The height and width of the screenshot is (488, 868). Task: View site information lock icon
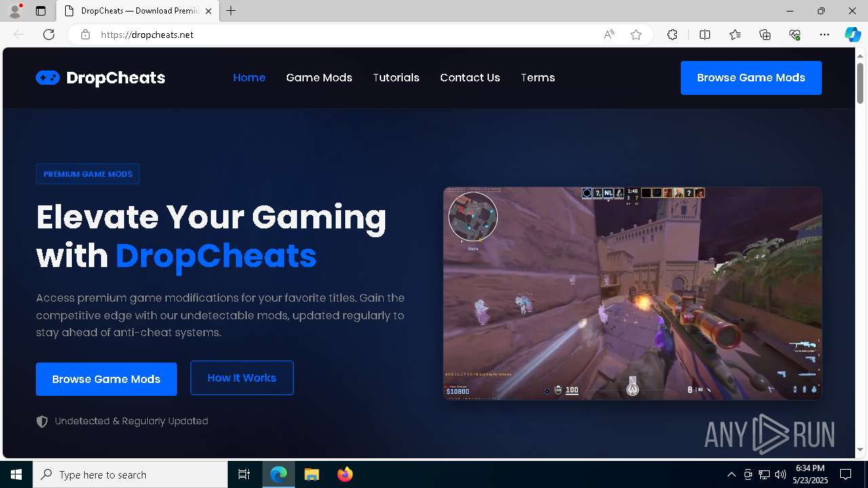pyautogui.click(x=85, y=35)
